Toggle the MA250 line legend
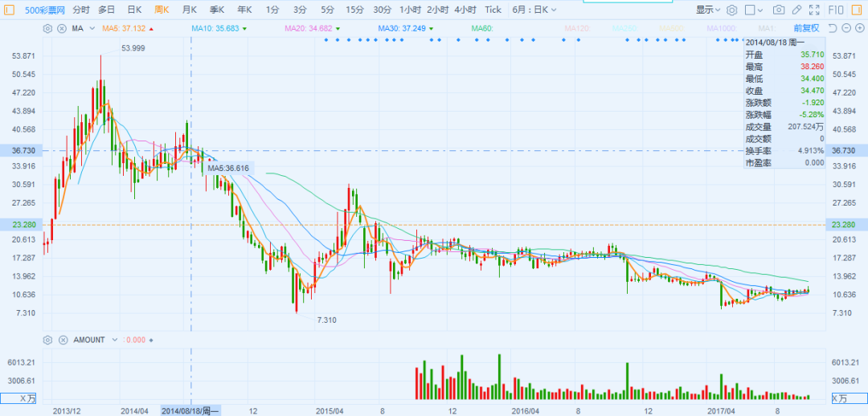The image size is (868, 416). point(626,28)
